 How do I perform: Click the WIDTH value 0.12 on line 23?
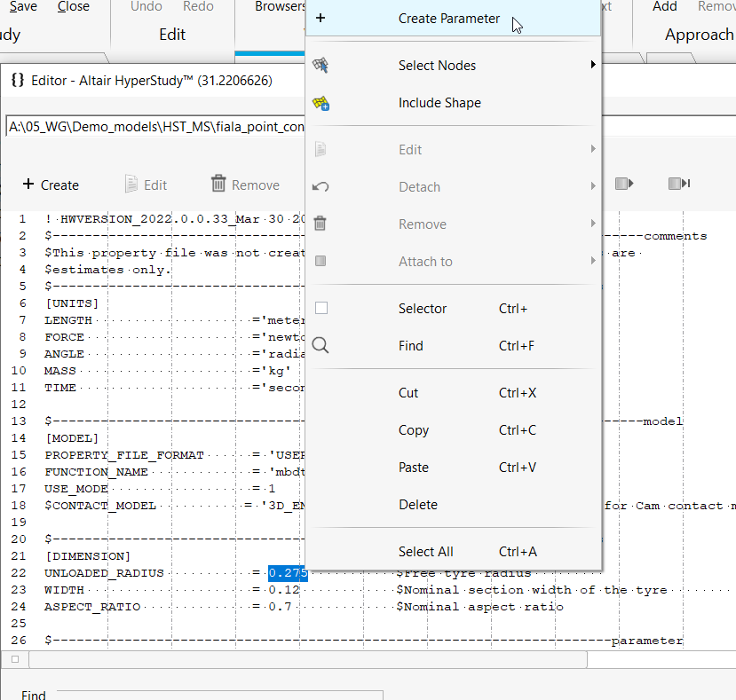click(x=283, y=590)
